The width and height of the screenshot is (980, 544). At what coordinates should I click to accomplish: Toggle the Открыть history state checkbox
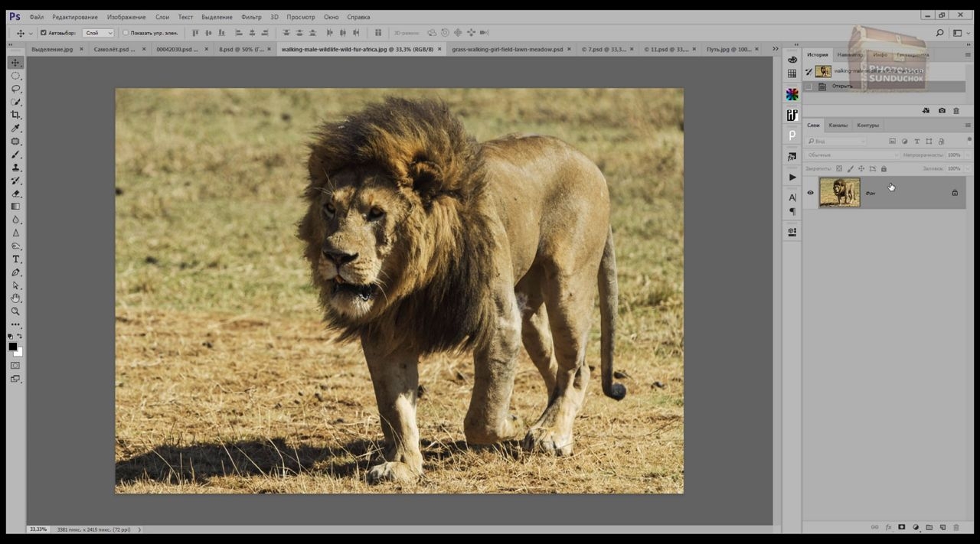(x=808, y=86)
